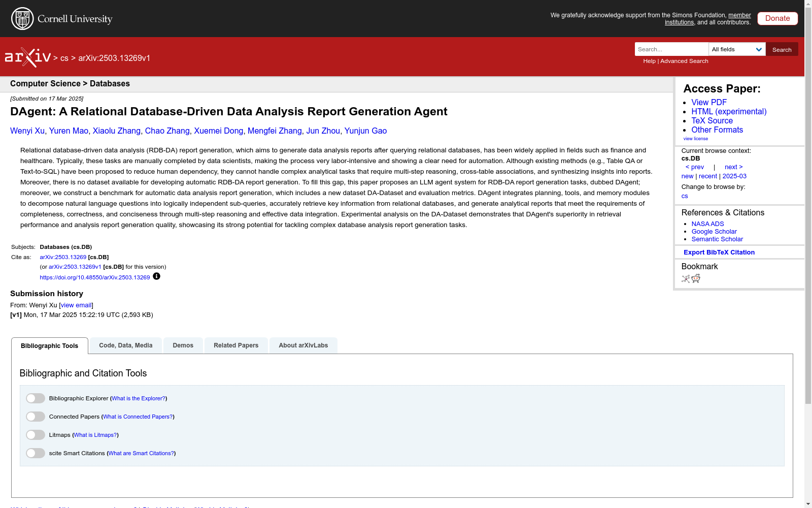Image resolution: width=812 pixels, height=508 pixels.
Task: Switch to Bibliographic Tools tab
Action: coord(50,346)
